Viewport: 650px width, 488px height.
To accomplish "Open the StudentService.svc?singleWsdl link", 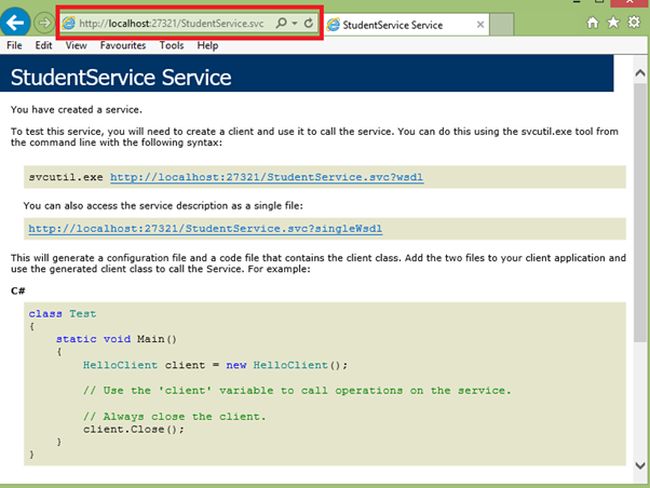I will (x=205, y=229).
